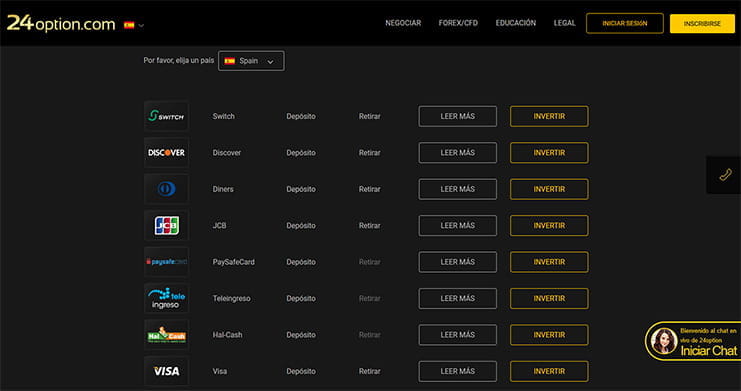Click the Discover card logo
This screenshot has width=741, height=391.
(166, 152)
